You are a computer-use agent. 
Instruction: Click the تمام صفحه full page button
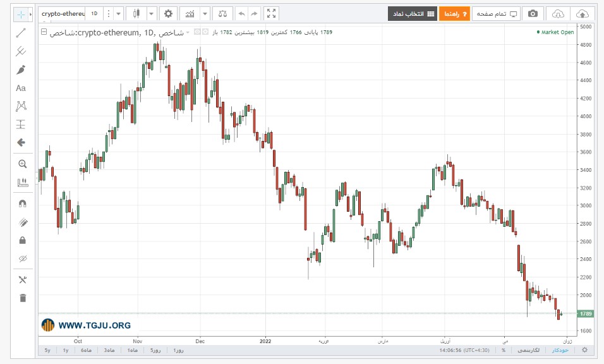click(x=496, y=14)
